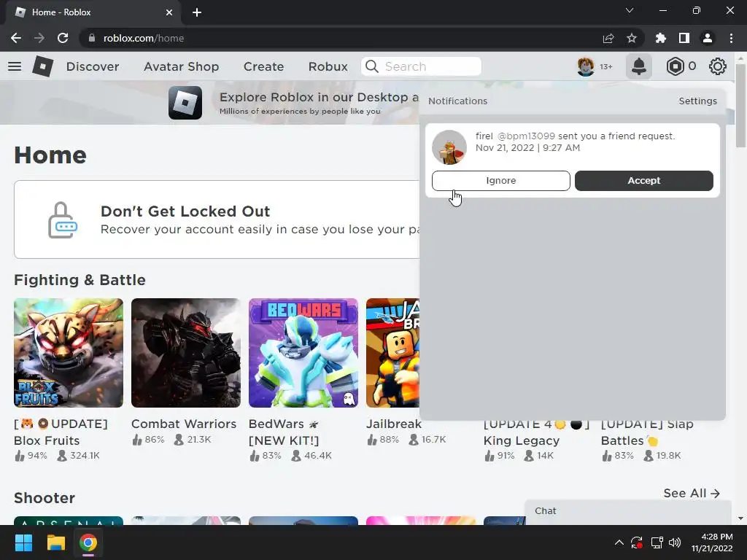Close the Home - Roblox tab

coord(169,12)
